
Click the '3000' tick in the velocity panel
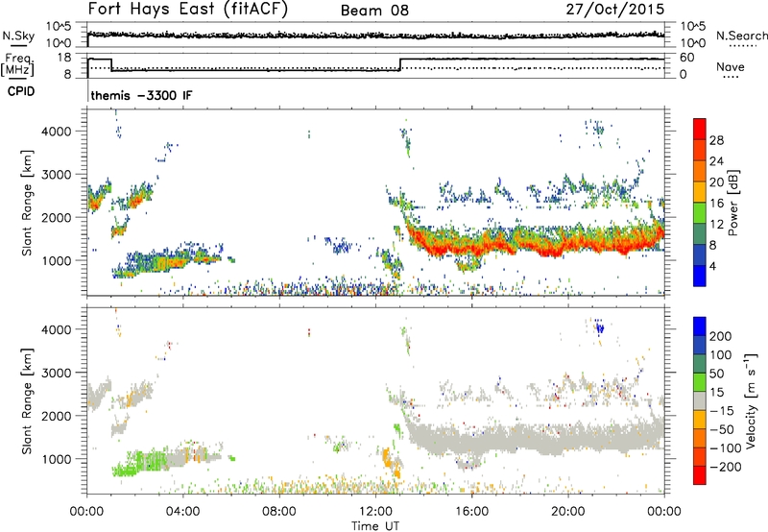tap(56, 373)
